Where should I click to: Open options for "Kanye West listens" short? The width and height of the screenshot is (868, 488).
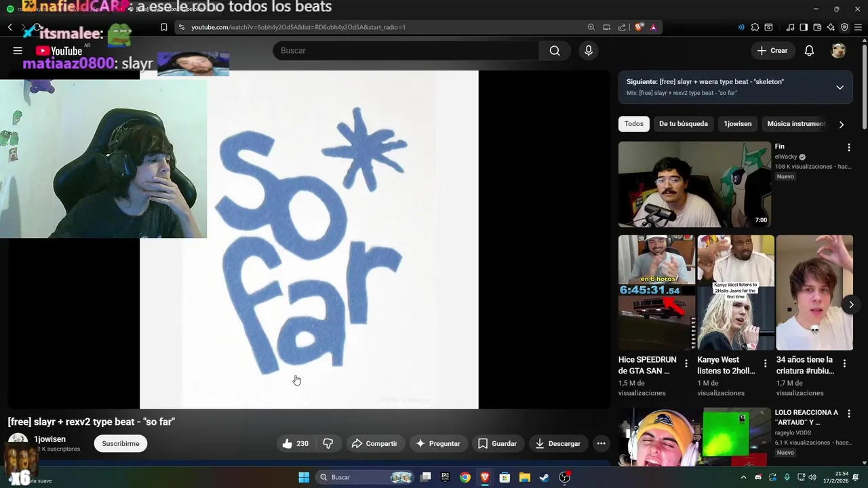point(765,364)
